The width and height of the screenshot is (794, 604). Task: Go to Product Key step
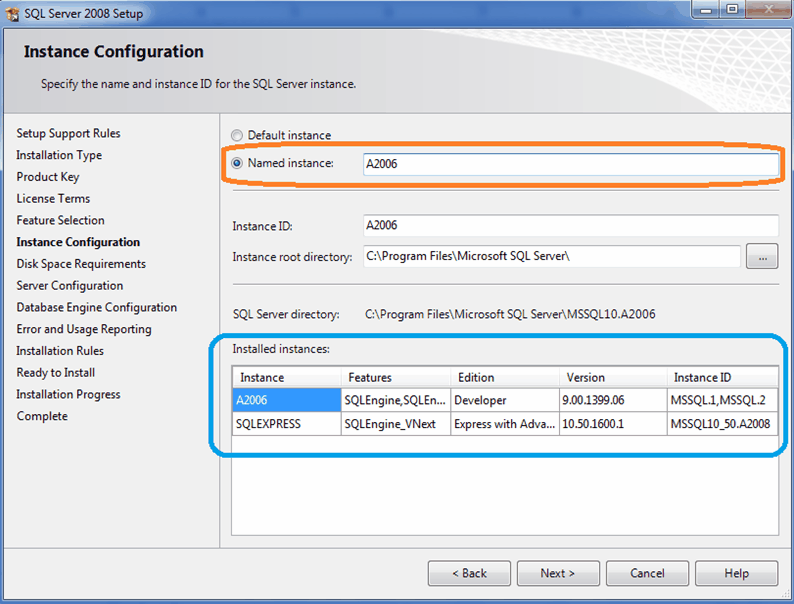[48, 177]
